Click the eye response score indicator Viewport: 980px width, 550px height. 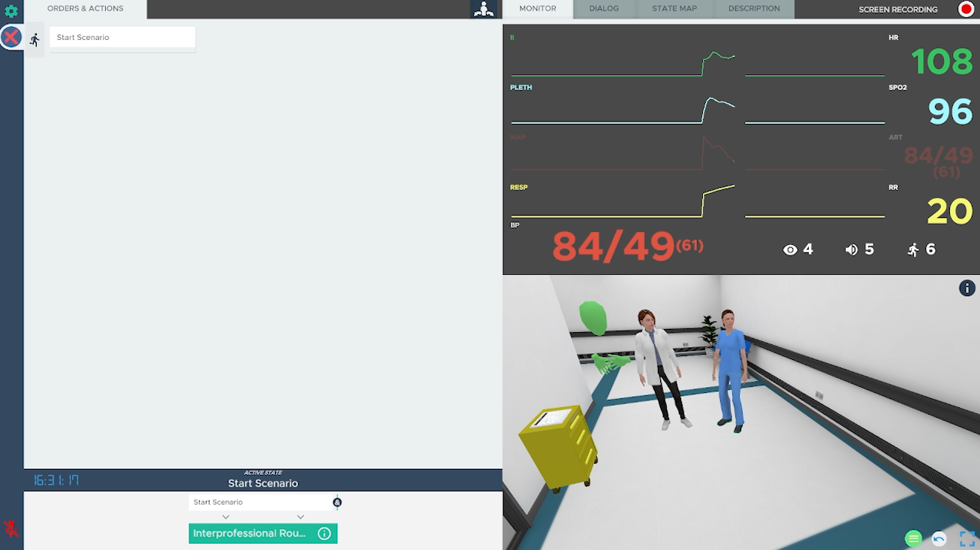click(798, 249)
